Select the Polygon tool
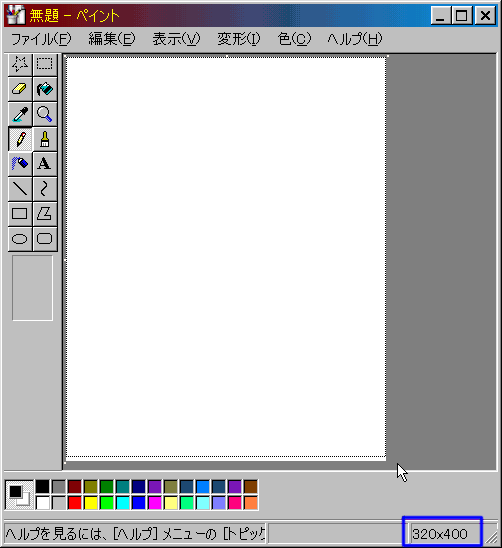The height and width of the screenshot is (548, 502). (45, 214)
